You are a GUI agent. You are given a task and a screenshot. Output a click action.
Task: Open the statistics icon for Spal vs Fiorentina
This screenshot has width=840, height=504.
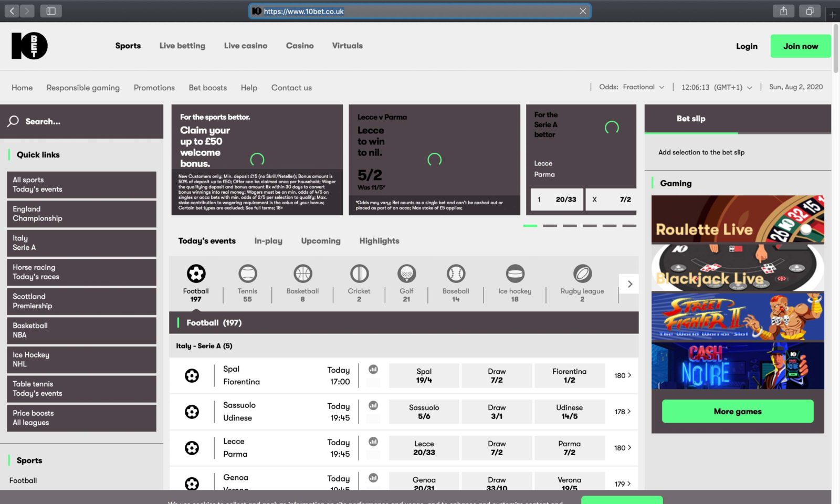point(373,369)
